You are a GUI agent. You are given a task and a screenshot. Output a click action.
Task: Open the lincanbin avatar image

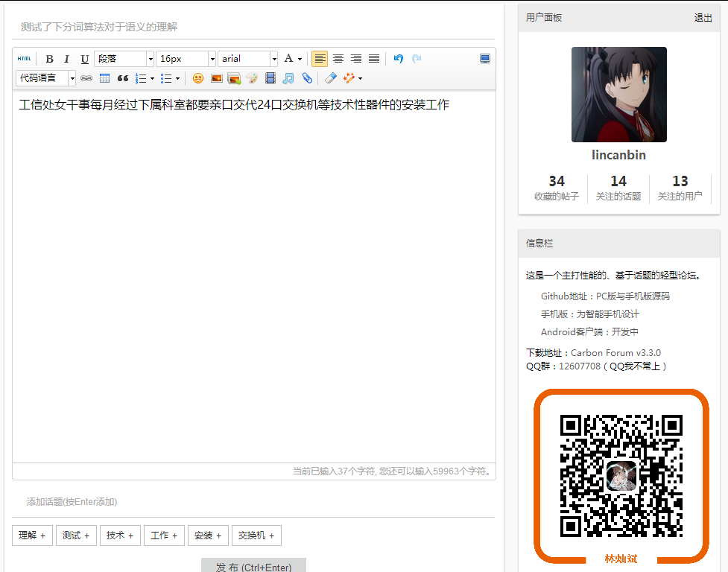(x=619, y=95)
